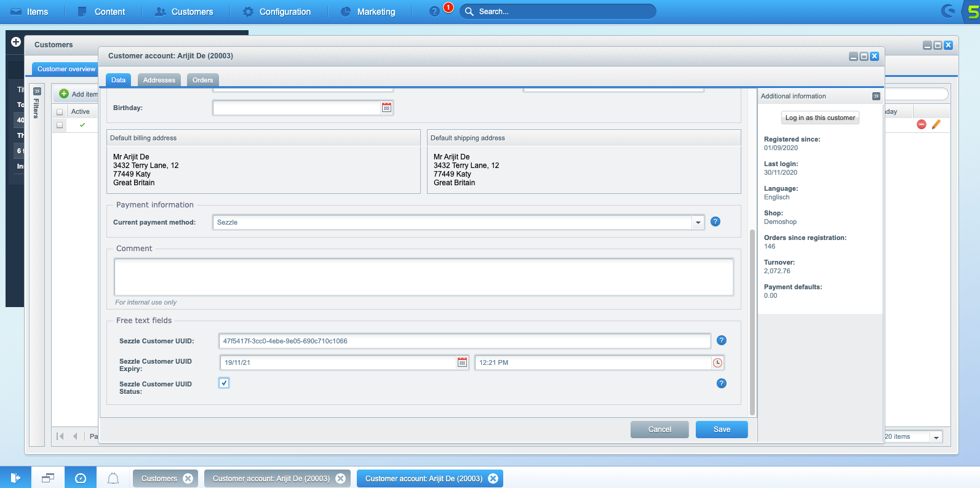This screenshot has height=488, width=980.
Task: Open the dashboard gauge icon in bottom bar
Action: click(x=81, y=478)
